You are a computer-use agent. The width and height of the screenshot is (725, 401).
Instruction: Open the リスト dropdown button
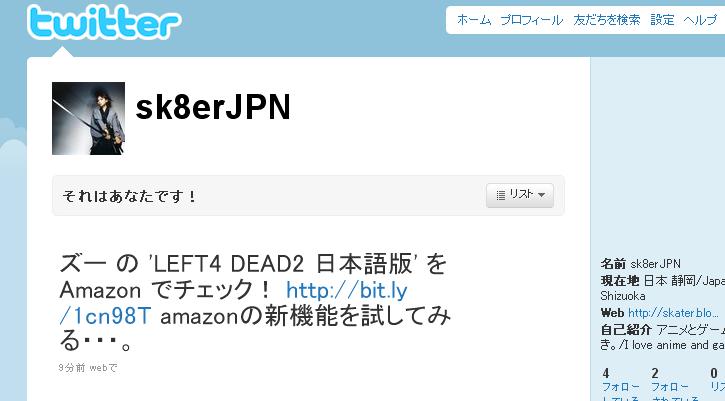[x=520, y=195]
